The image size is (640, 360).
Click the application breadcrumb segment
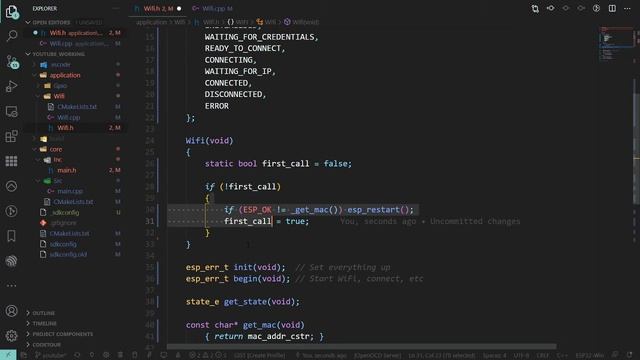[152, 22]
